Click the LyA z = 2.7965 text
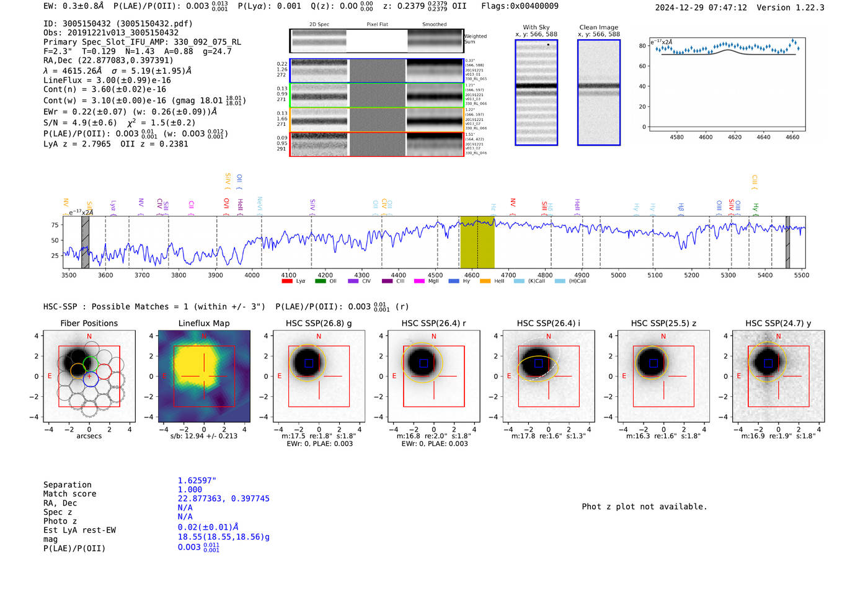The image size is (868, 591). (77, 144)
